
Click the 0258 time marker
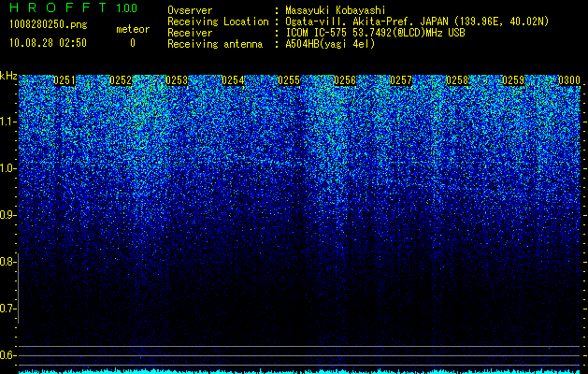(457, 80)
